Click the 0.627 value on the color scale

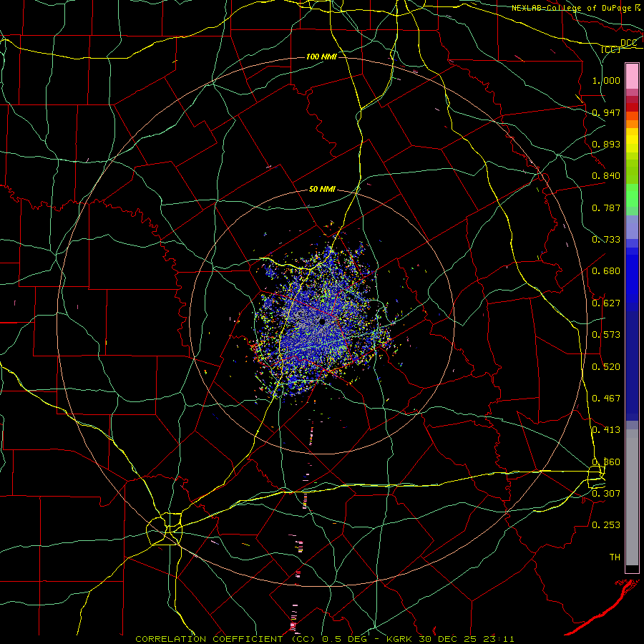point(606,303)
